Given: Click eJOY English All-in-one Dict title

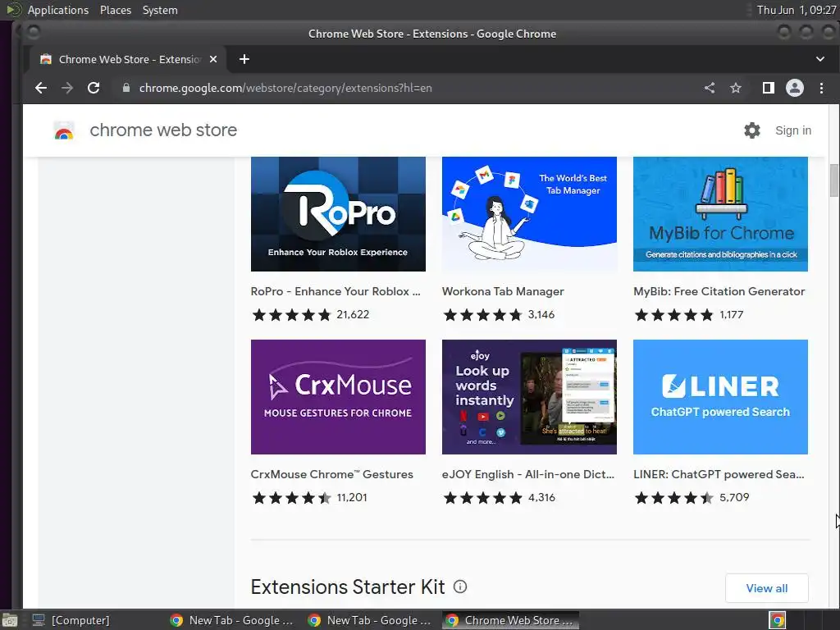Looking at the screenshot, I should tap(528, 474).
